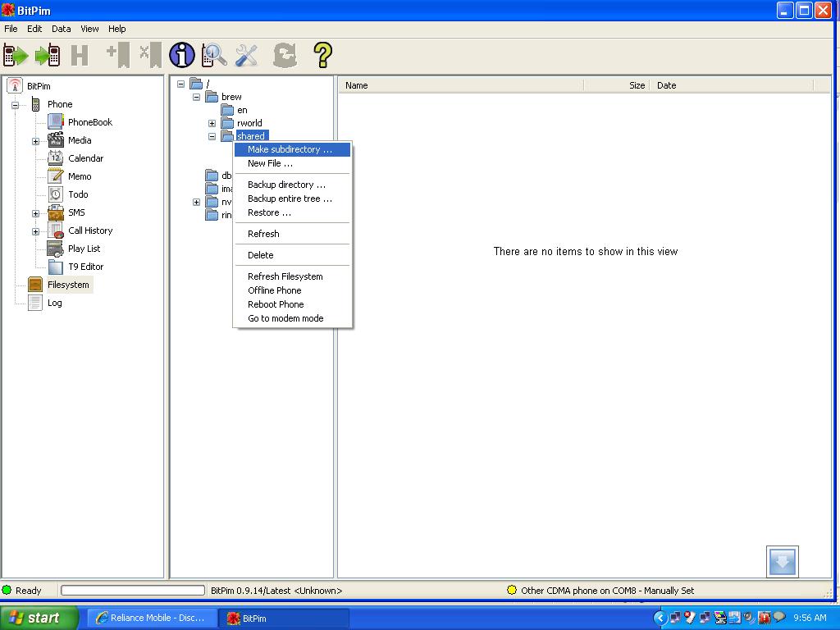Screen dimensions: 840x630
Task: Expand the rworld folder node
Action: coord(212,123)
